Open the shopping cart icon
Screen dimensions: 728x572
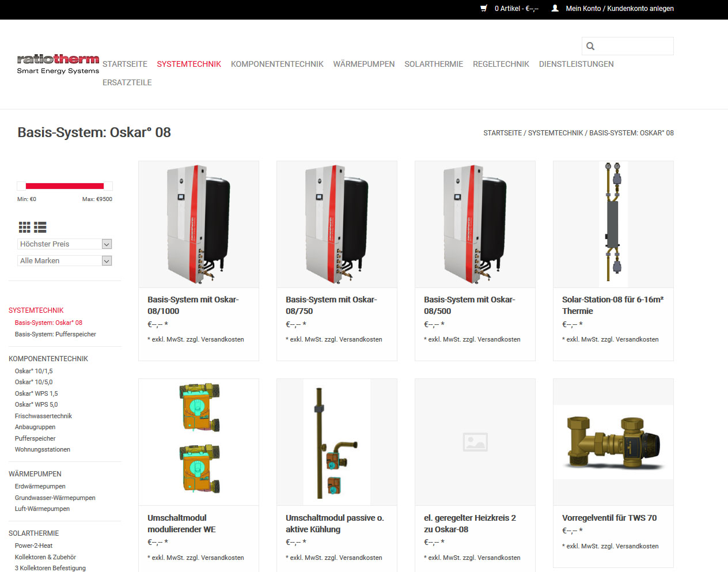(484, 9)
